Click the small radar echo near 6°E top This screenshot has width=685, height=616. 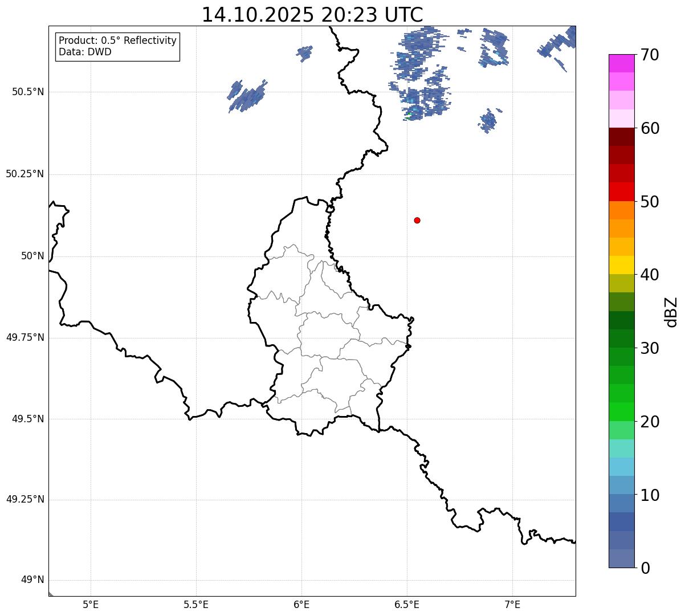305,53
